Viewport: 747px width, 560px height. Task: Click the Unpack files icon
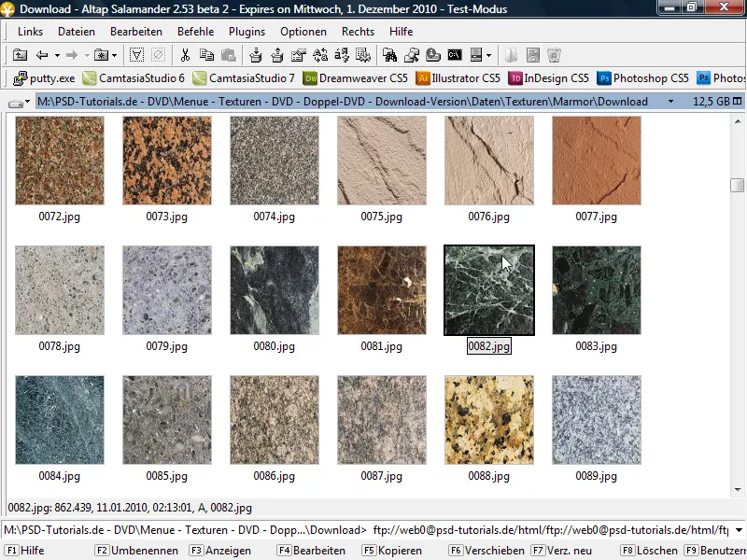[x=277, y=55]
